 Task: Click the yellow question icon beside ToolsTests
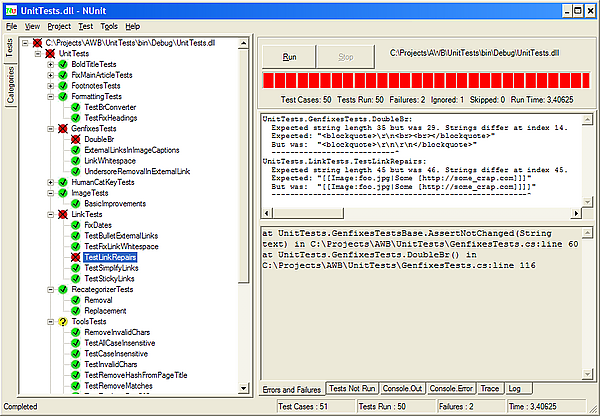click(63, 322)
